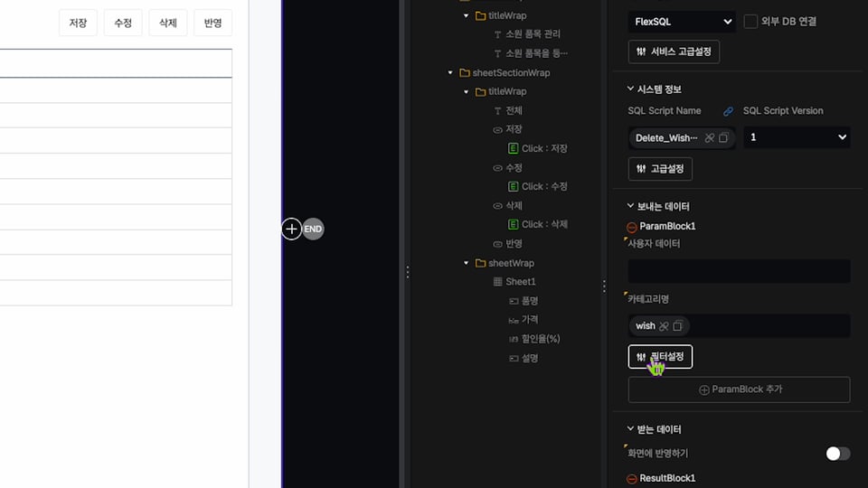
Task: Collapse the sheetWrap tree node
Action: pyautogui.click(x=467, y=263)
